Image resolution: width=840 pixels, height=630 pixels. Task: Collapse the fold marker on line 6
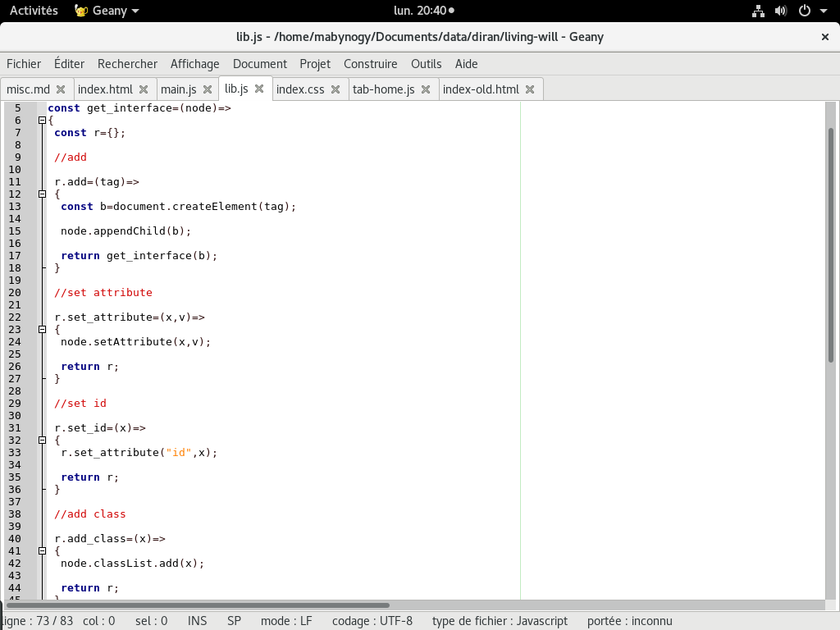click(x=43, y=121)
